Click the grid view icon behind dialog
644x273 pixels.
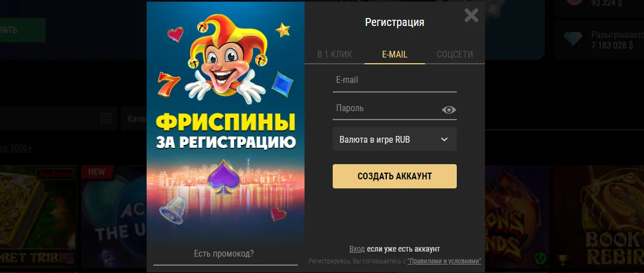point(106,118)
